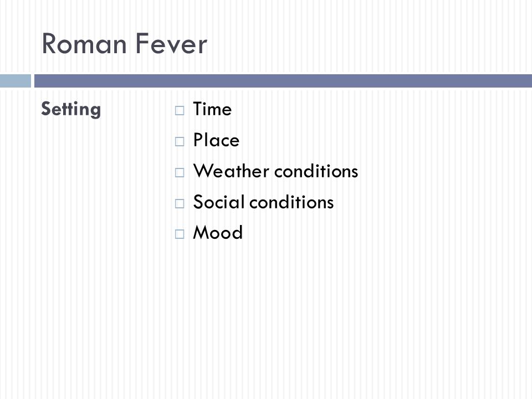Viewport: 532px width, 399px height.
Task: Click the square bullet beside Weather conditions
Action: [180, 173]
